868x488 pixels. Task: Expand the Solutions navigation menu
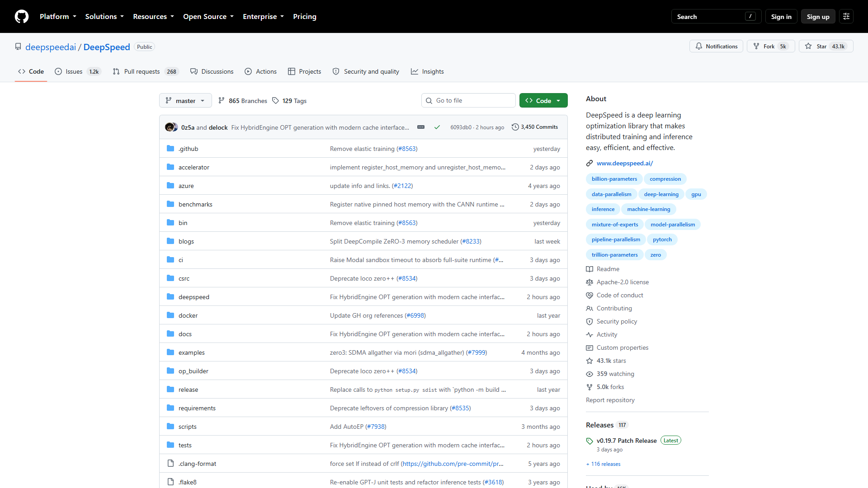(x=104, y=17)
